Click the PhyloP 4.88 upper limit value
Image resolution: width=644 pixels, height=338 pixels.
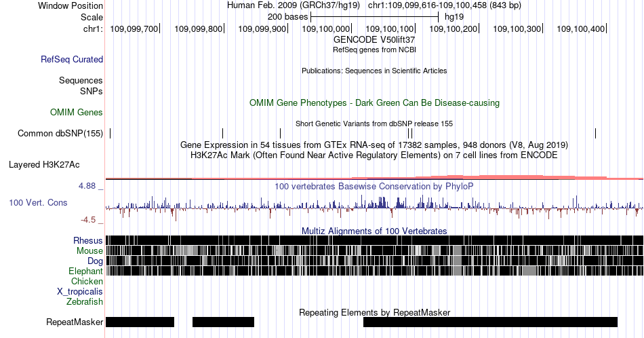(87, 186)
